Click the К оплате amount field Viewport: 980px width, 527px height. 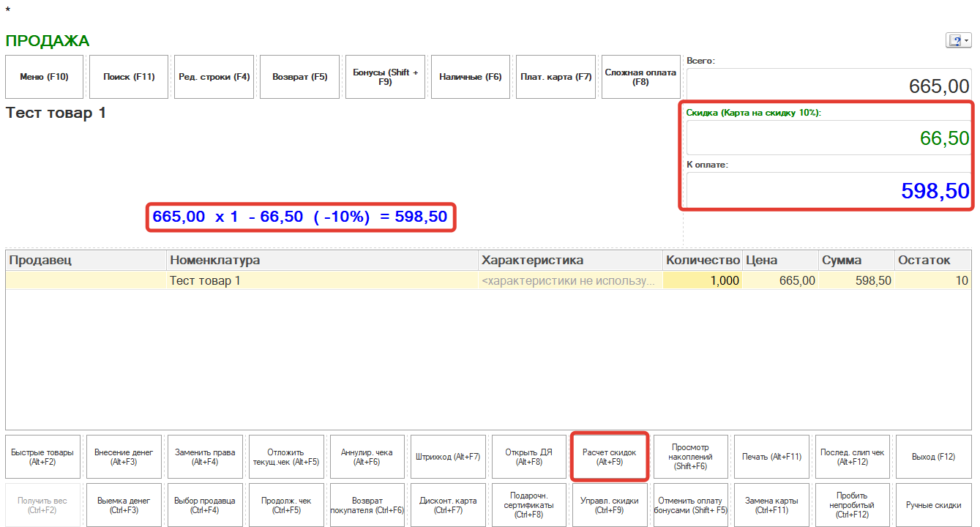[x=828, y=191]
